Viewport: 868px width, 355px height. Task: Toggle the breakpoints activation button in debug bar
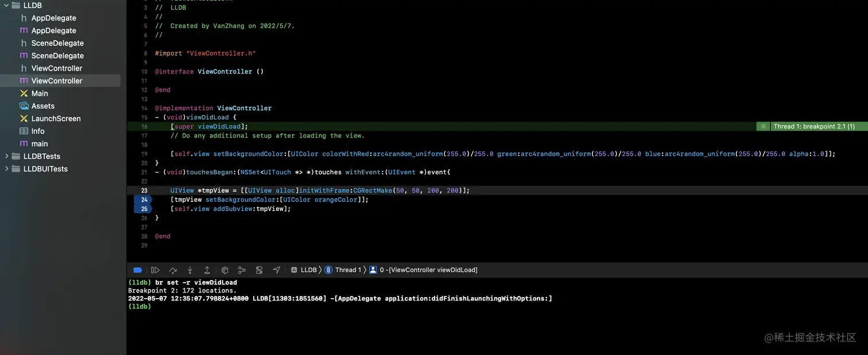138,270
